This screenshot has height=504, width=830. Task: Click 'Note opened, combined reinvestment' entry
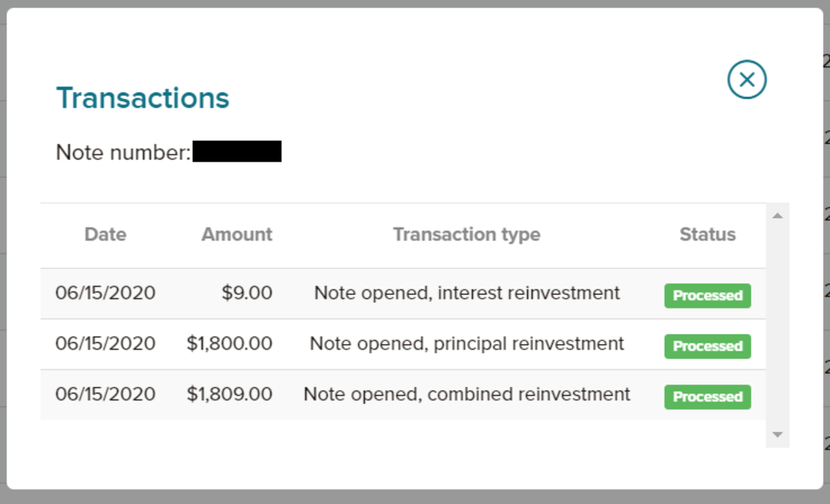pos(467,394)
